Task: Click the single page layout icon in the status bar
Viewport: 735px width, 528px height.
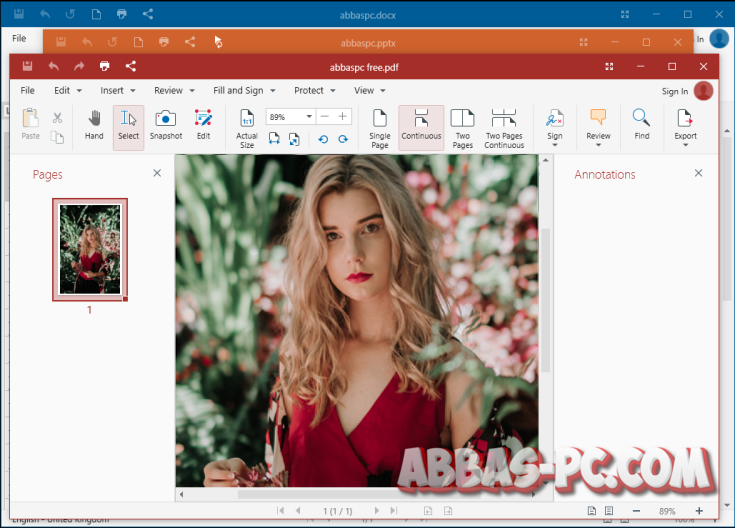Action: [592, 511]
